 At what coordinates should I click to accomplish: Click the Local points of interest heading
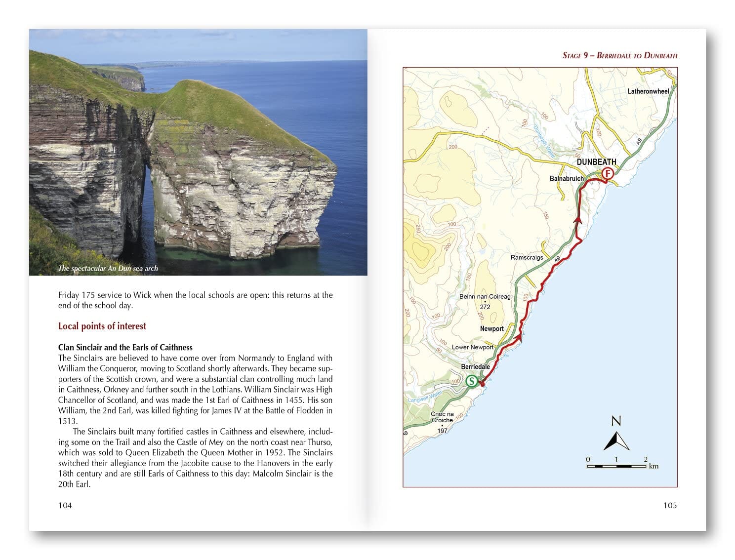point(102,325)
